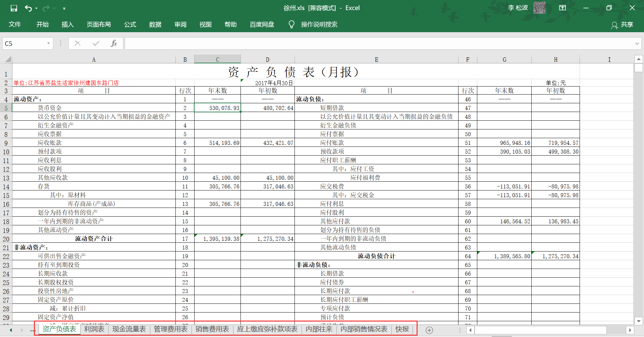This screenshot has height=337, width=644.
Task: Undo the last action
Action: 28,8
